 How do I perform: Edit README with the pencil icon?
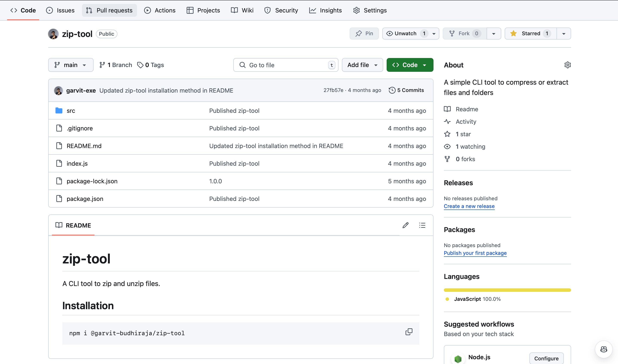(x=406, y=225)
